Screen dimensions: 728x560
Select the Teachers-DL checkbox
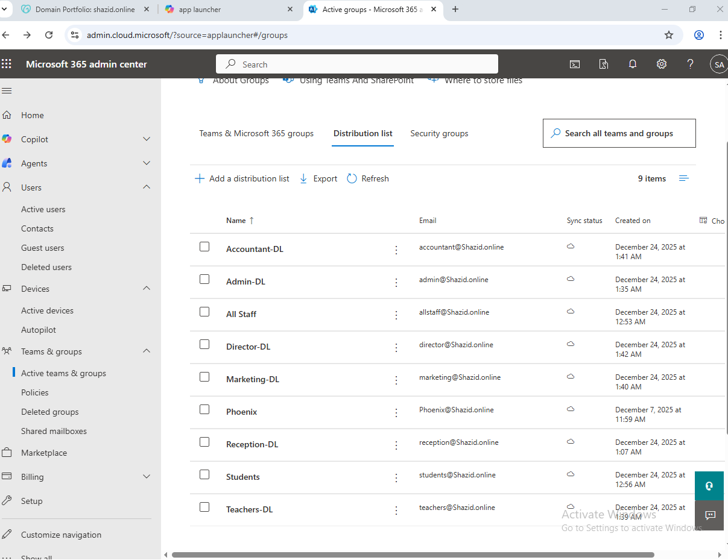point(204,507)
